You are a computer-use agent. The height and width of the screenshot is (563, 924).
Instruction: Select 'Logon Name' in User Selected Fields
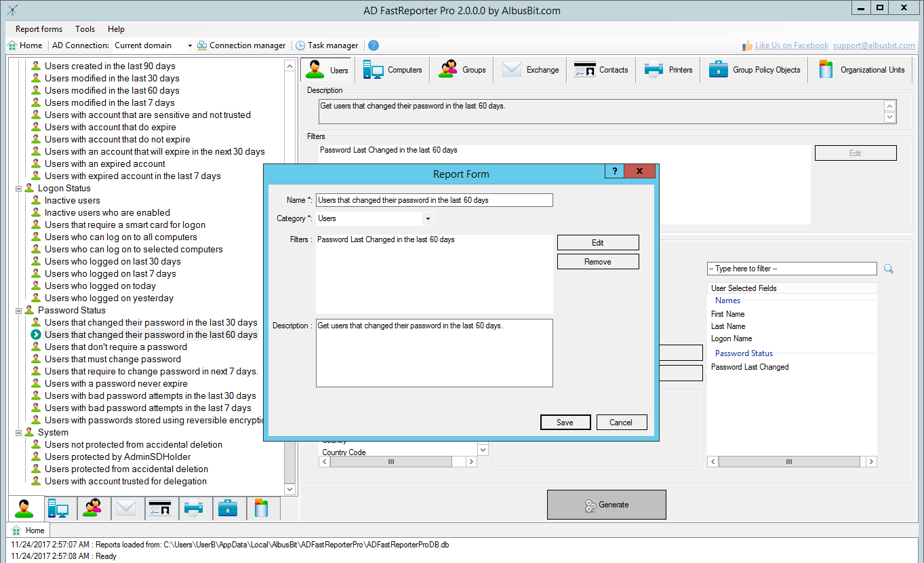(x=731, y=338)
